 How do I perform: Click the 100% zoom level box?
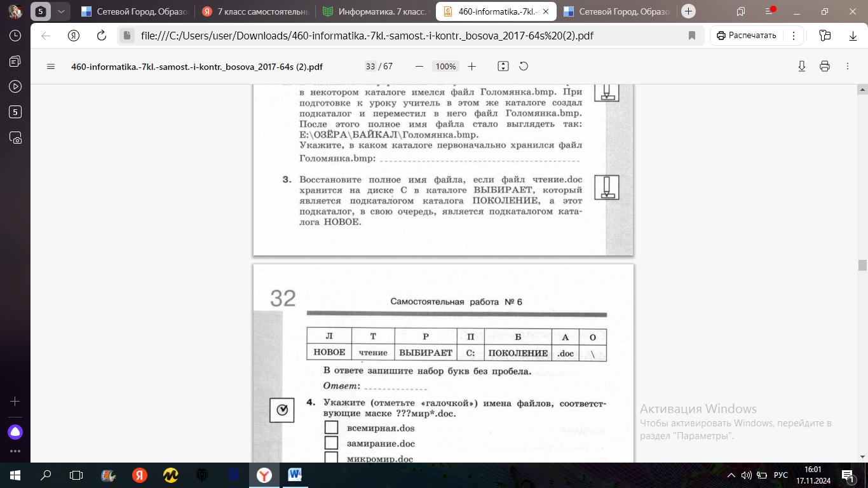[445, 66]
